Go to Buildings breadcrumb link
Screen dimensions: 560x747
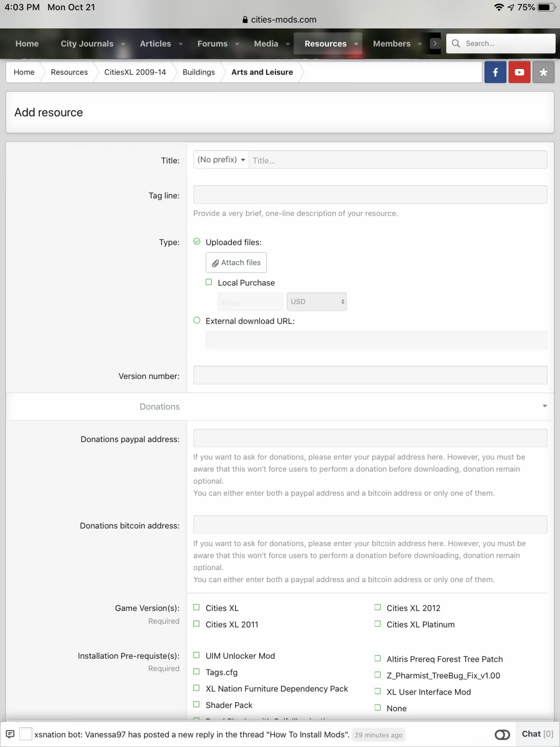pyautogui.click(x=199, y=72)
